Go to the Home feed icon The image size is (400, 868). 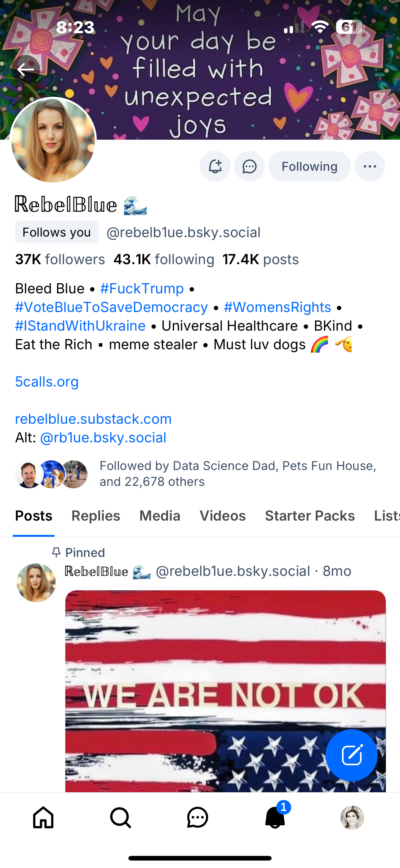[x=43, y=817]
